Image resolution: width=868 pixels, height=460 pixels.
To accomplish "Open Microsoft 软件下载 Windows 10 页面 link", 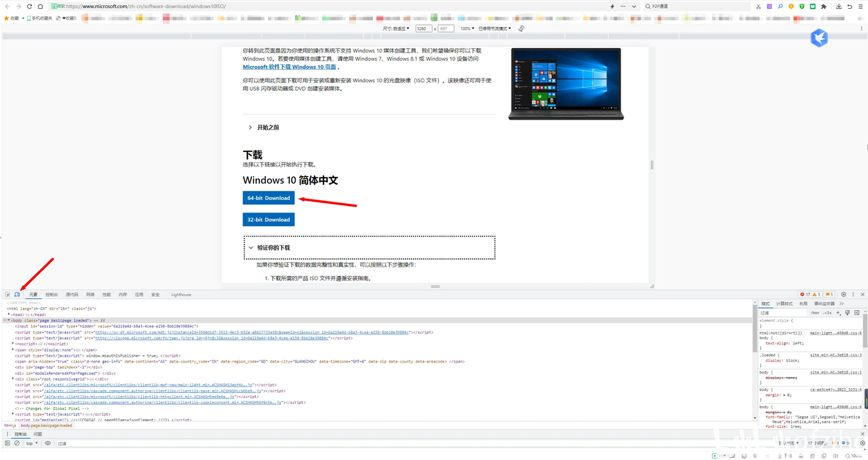I will pos(290,67).
